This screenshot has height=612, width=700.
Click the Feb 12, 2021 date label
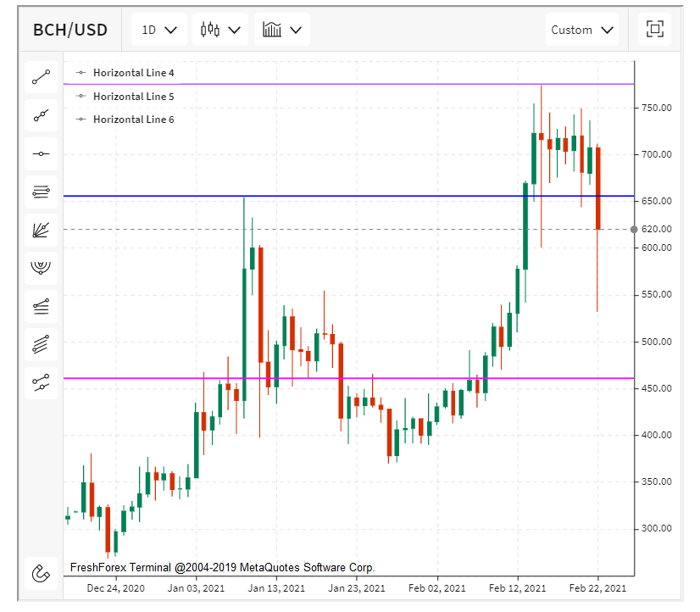[x=518, y=588]
